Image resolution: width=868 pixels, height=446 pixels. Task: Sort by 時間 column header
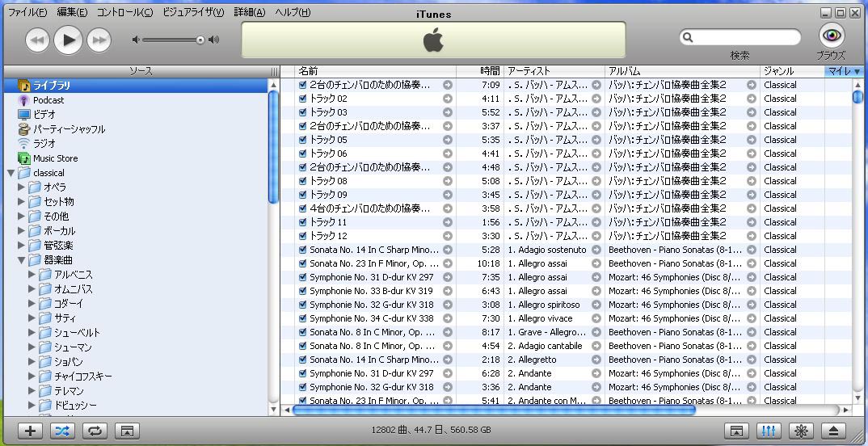coord(480,71)
